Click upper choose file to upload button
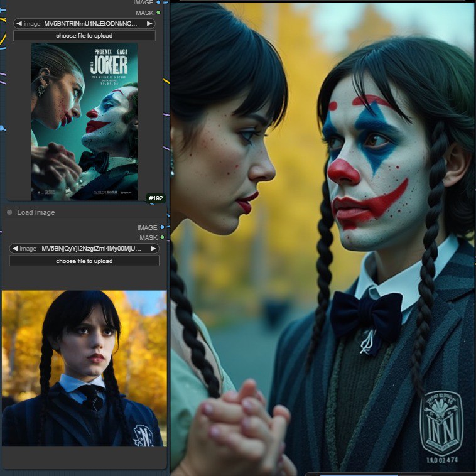This screenshot has height=476, width=476. [x=84, y=36]
